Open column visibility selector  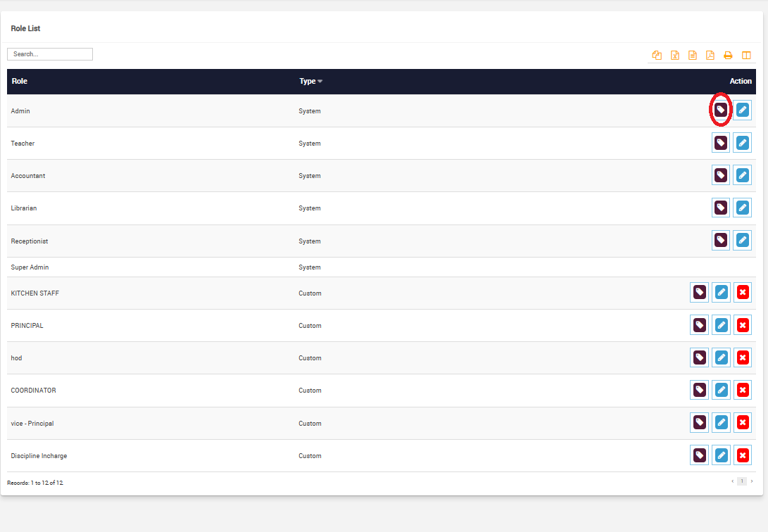tap(746, 56)
